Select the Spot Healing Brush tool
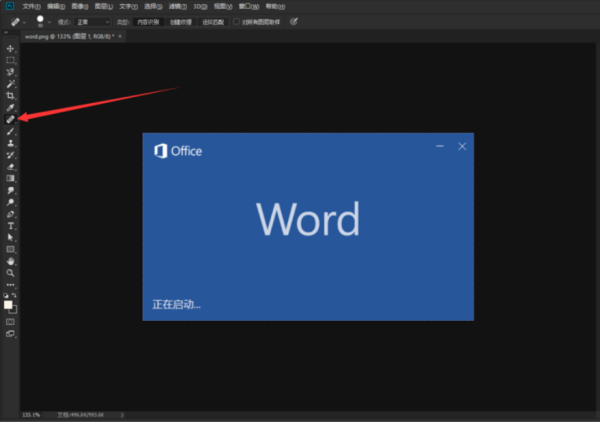 pos(10,119)
